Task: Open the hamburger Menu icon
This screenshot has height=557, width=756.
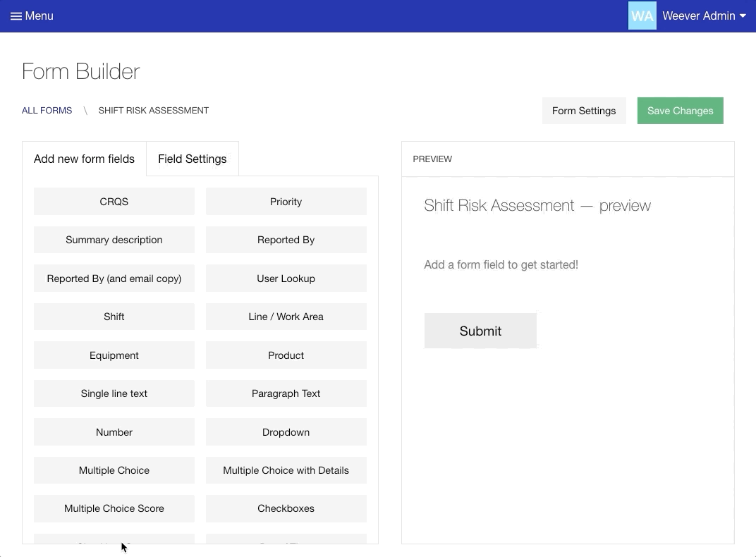Action: (x=16, y=16)
